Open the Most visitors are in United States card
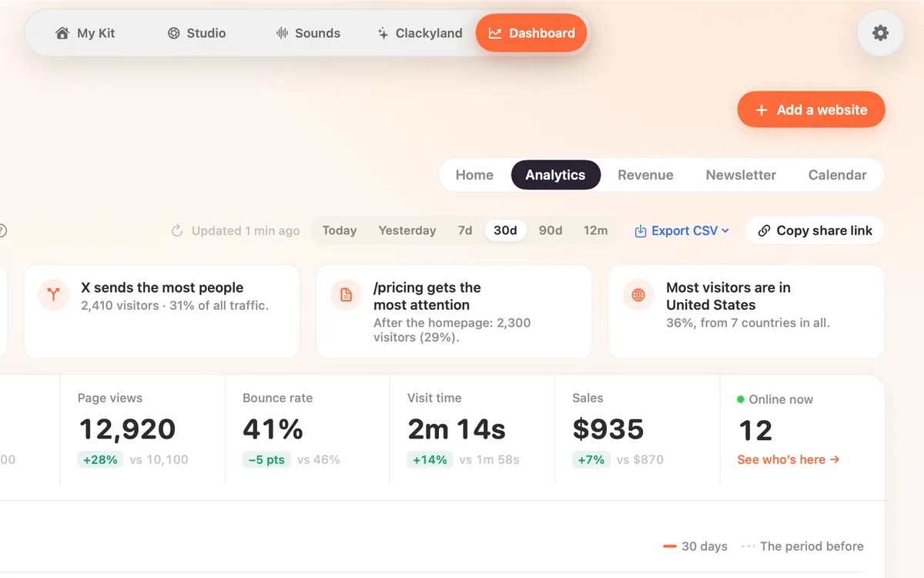 pos(747,311)
